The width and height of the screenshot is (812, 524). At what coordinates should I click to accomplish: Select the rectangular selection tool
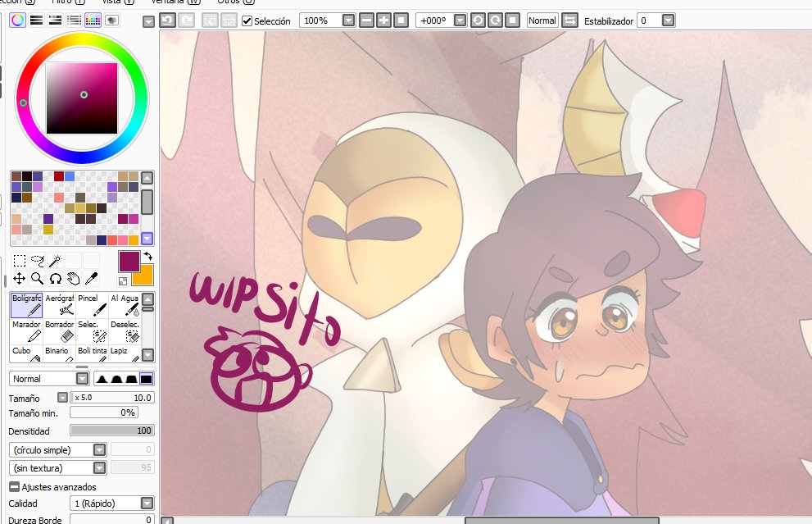point(19,260)
